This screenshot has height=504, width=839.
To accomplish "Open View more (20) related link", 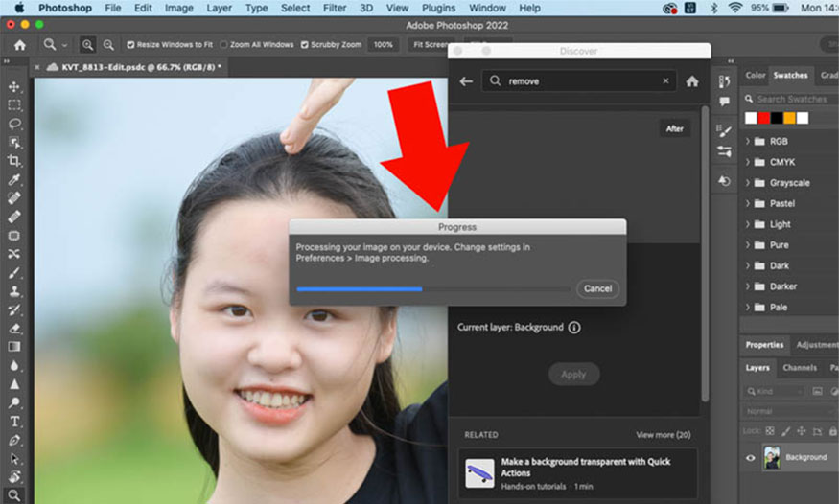I will pos(663,435).
